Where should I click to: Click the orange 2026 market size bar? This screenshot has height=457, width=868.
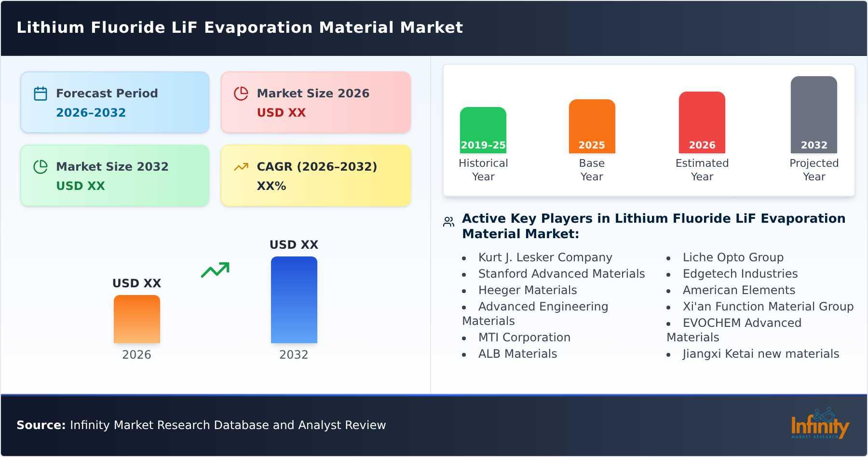tap(137, 319)
